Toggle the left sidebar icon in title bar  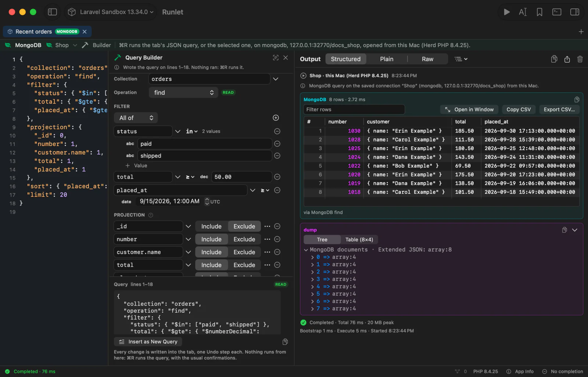tap(53, 12)
